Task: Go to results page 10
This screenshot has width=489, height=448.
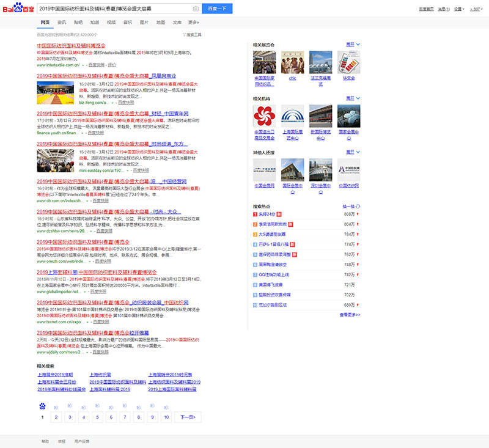Action: (166, 417)
